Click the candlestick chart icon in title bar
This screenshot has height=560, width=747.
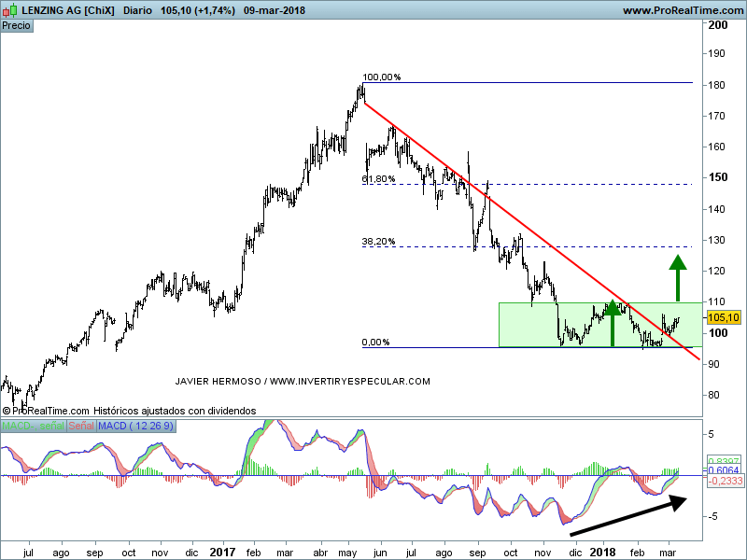(10, 10)
